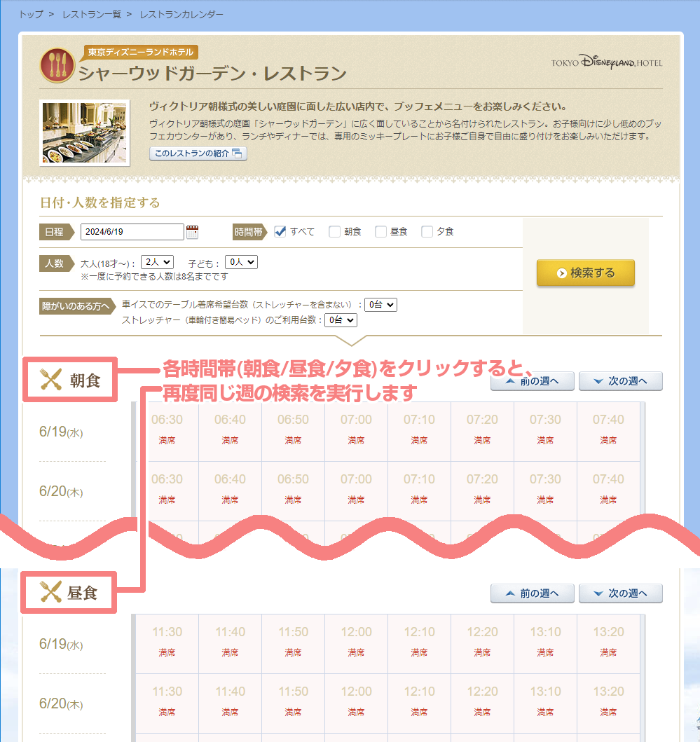Click the 朝食 section cutlery icon
The image size is (700, 742).
pyautogui.click(x=51, y=380)
